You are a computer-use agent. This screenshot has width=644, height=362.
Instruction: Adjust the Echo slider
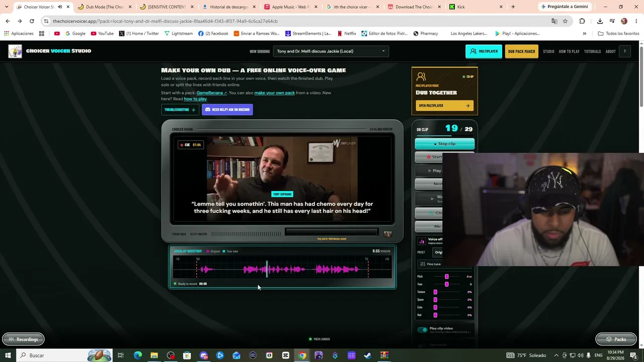(x=446, y=307)
